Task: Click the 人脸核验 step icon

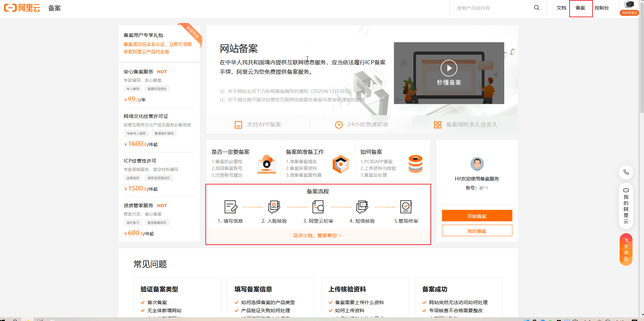Action: [x=274, y=207]
